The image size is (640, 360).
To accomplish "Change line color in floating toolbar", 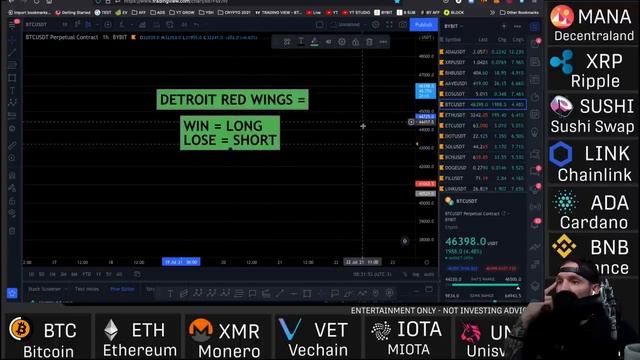I will click(x=314, y=42).
